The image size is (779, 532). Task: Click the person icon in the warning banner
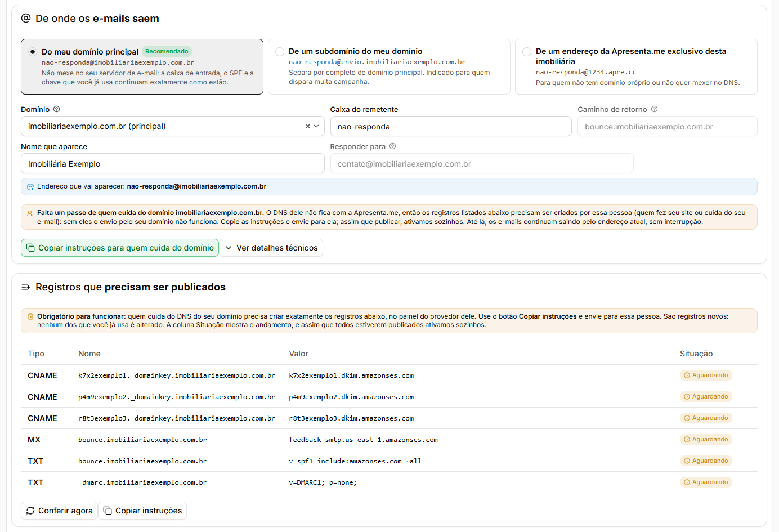30,213
